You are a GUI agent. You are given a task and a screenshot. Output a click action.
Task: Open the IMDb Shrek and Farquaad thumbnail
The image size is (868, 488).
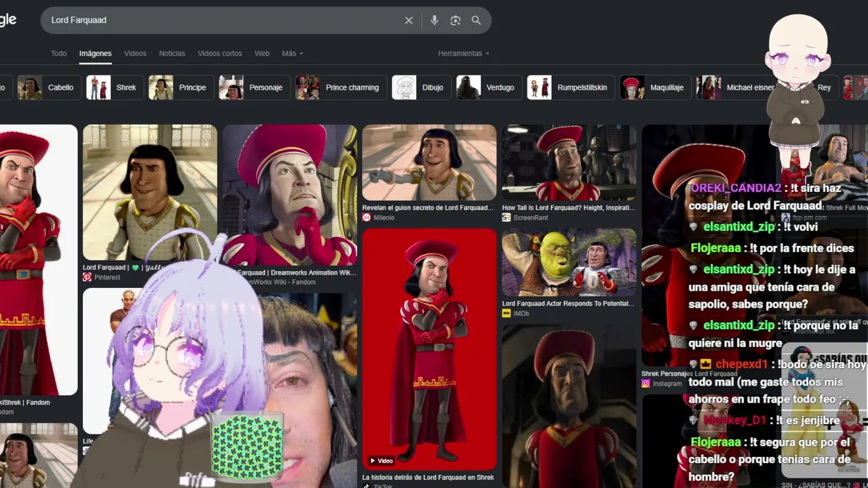pos(569,262)
